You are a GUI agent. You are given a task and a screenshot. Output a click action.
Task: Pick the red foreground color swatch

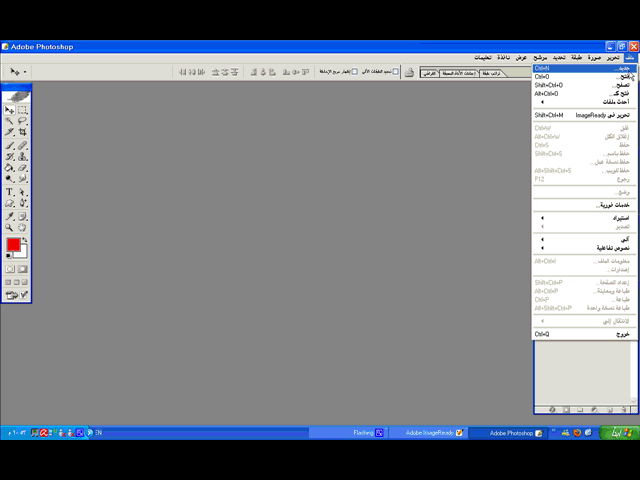[13, 244]
